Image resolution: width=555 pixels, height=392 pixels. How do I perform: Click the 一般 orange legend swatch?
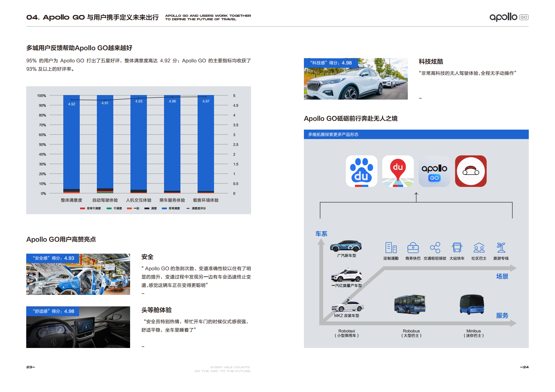click(129, 208)
